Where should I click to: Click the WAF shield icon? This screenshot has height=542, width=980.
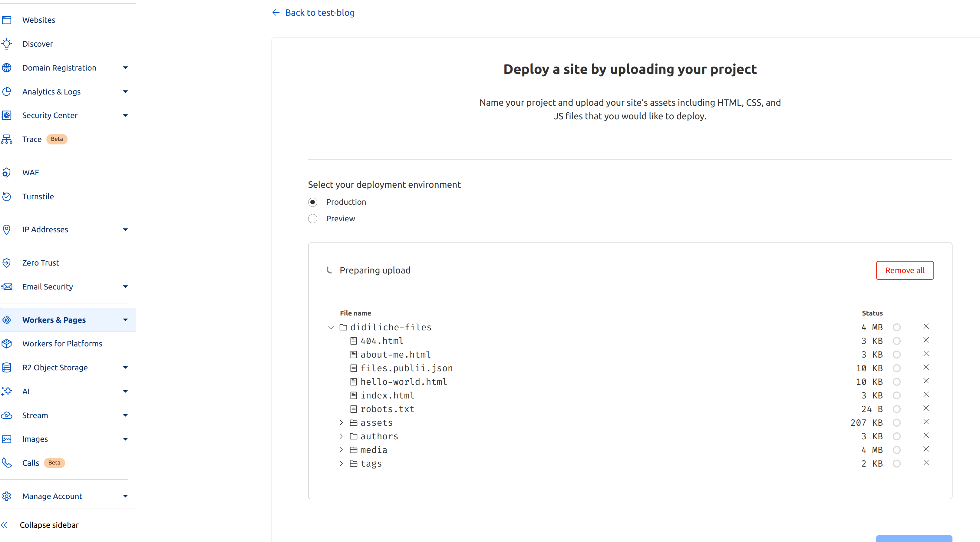pos(7,172)
